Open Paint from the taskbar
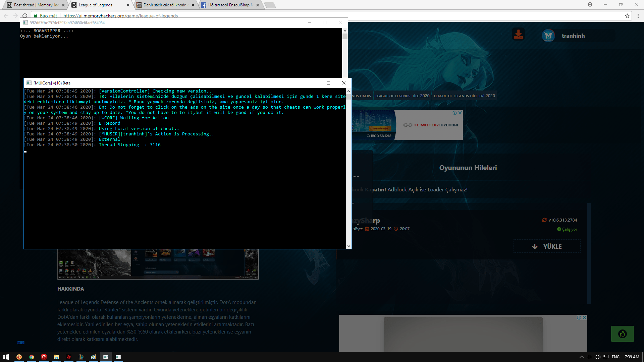 [x=94, y=357]
